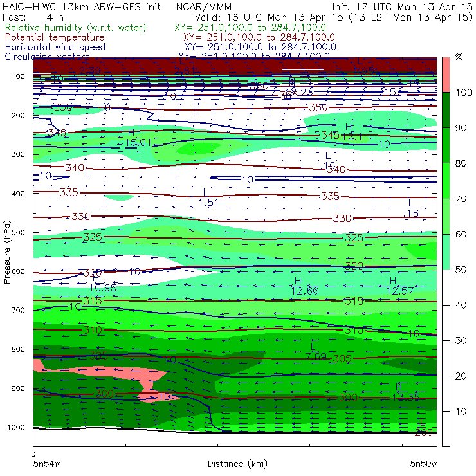This screenshot has height=476, width=476.
Task: Click the wind minimum value '1.51'
Action: pyautogui.click(x=208, y=202)
